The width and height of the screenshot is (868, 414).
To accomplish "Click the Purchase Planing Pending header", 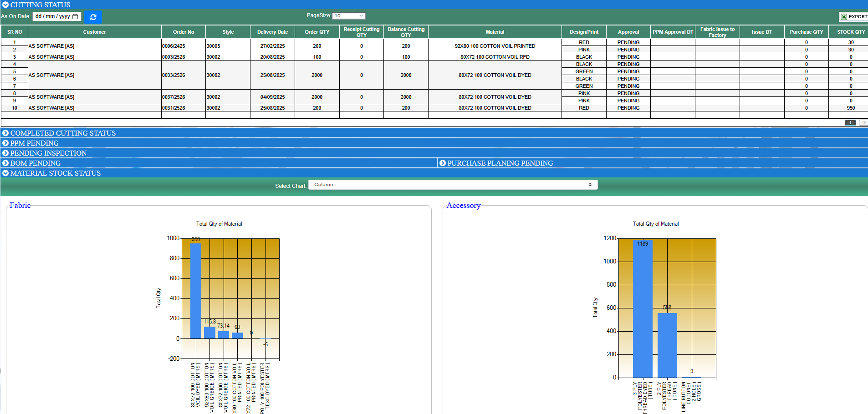I will pyautogui.click(x=500, y=163).
